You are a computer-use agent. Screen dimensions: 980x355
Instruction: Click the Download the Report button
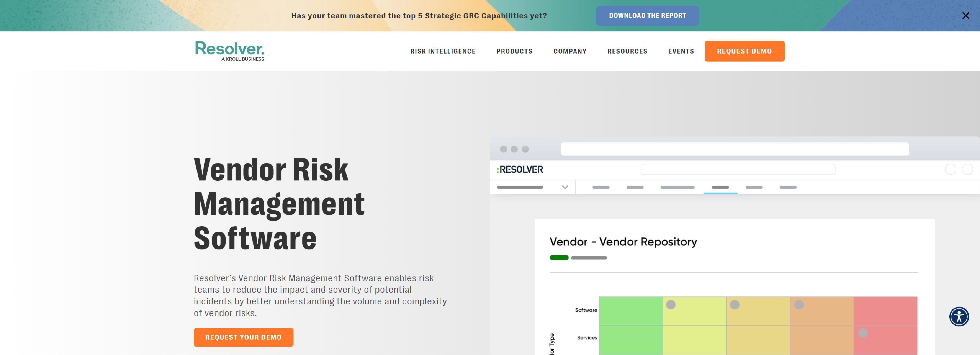[647, 16]
